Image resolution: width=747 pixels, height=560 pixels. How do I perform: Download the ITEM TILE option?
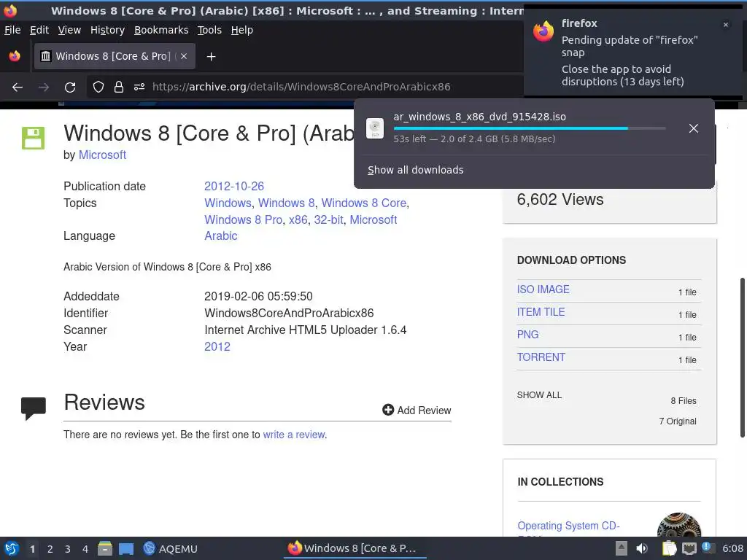coord(541,312)
